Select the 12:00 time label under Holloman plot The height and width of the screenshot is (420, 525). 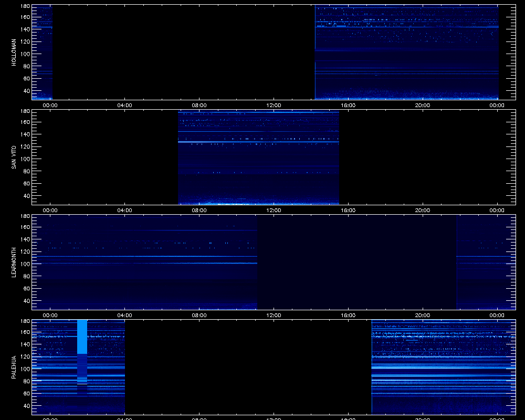click(x=274, y=105)
